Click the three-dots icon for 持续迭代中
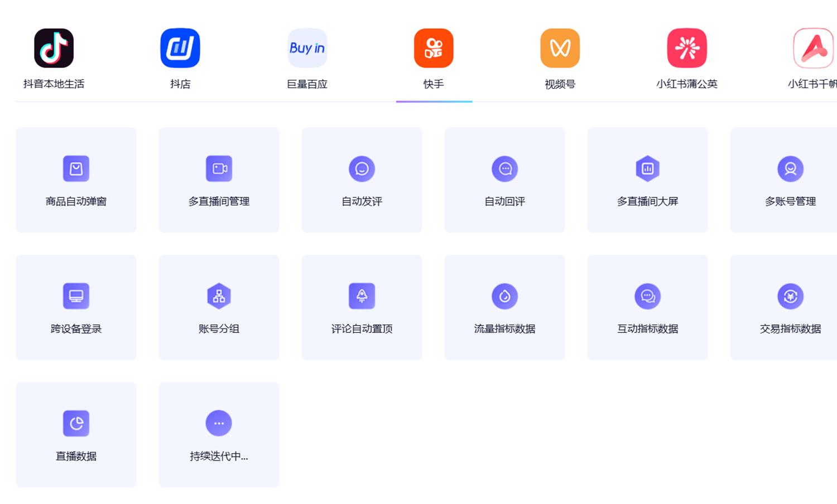Viewport: 837px width, 504px height. 219,423
